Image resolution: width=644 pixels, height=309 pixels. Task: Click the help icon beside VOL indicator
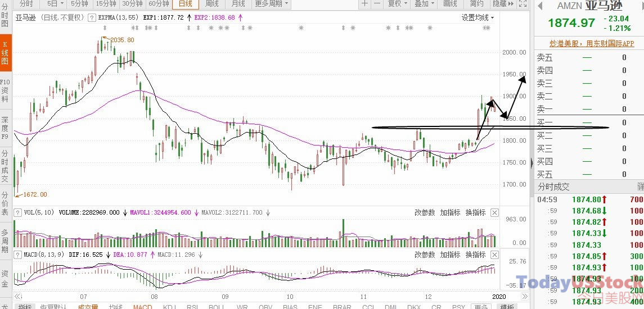[x=17, y=212]
